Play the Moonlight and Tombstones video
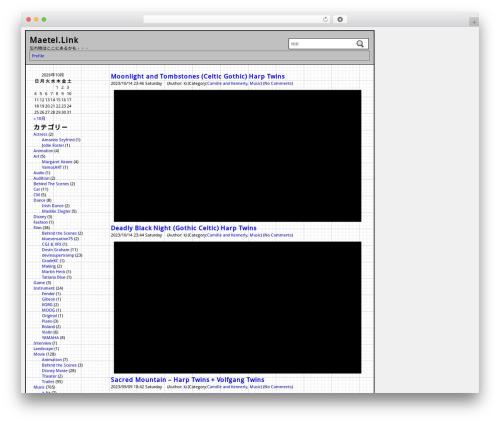 coord(237,156)
